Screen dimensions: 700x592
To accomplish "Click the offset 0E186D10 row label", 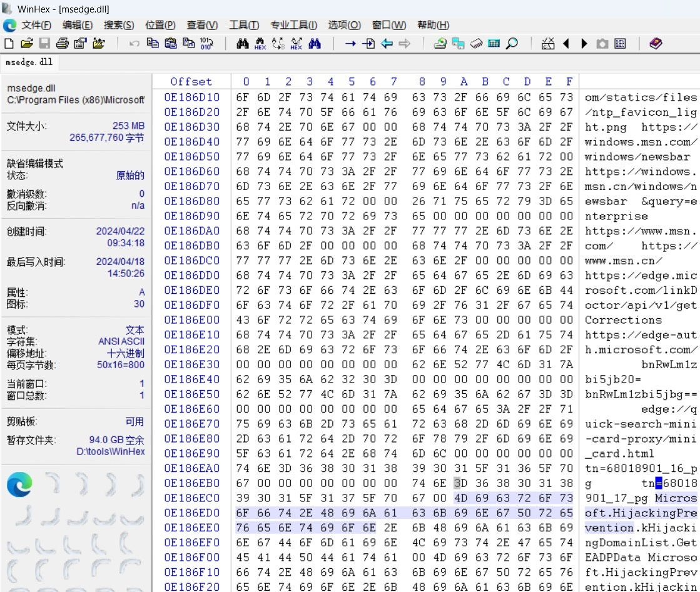I will (192, 98).
